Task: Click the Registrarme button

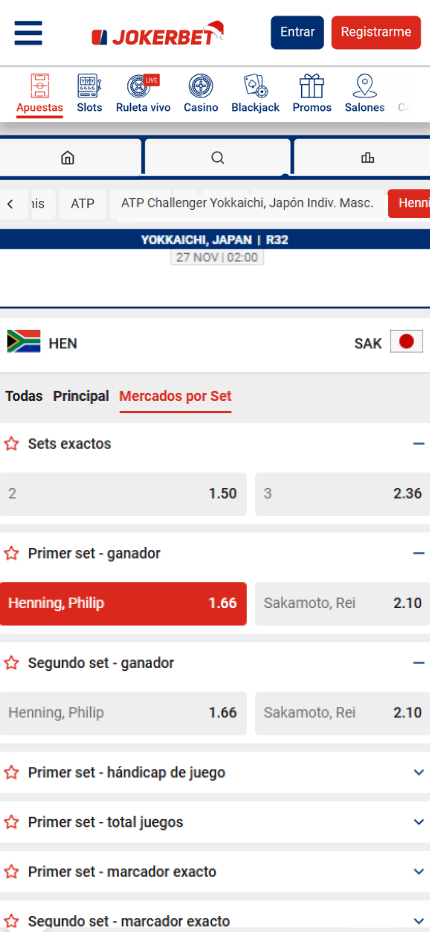Action: click(376, 32)
